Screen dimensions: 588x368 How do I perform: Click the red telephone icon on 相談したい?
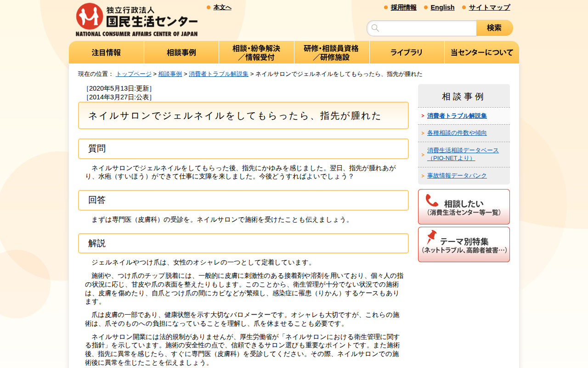[432, 201]
